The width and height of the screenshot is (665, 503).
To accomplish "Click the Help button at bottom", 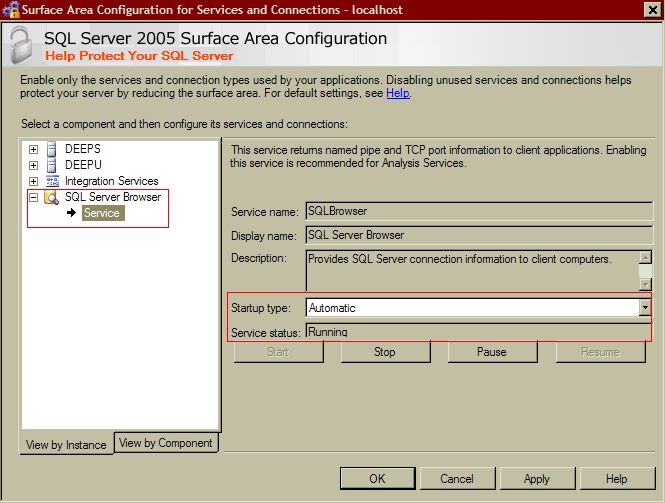I will point(617,478).
